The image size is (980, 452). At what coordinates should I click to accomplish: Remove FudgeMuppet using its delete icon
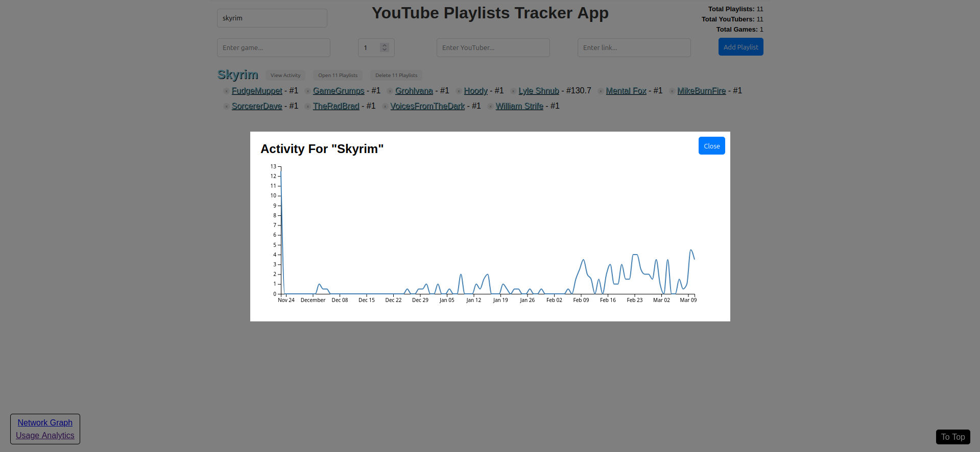pos(226,91)
